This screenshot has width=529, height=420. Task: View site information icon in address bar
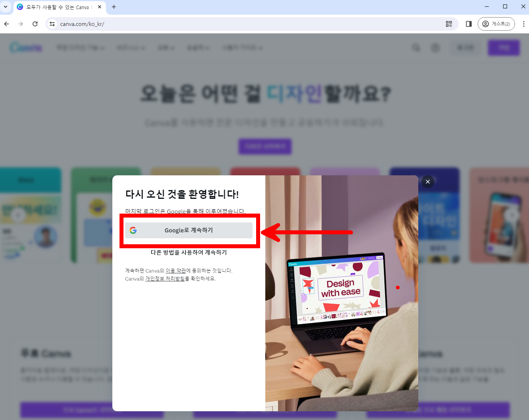click(52, 24)
